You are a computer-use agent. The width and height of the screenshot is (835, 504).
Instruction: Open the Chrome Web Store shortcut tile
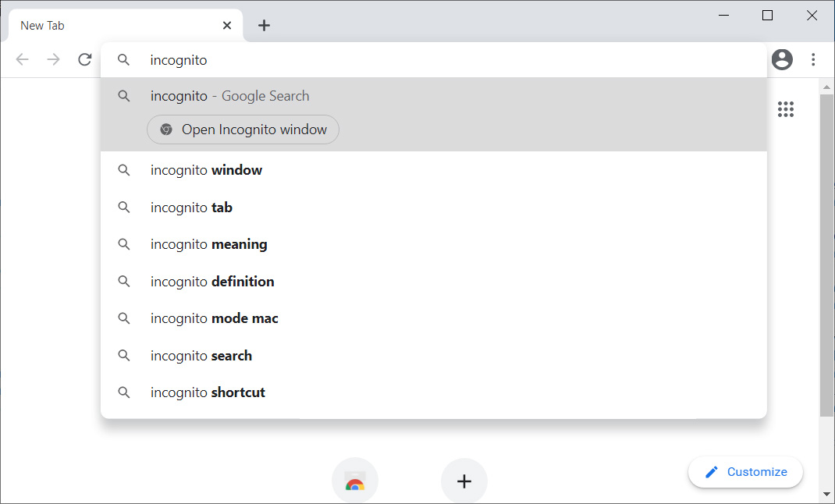point(355,481)
